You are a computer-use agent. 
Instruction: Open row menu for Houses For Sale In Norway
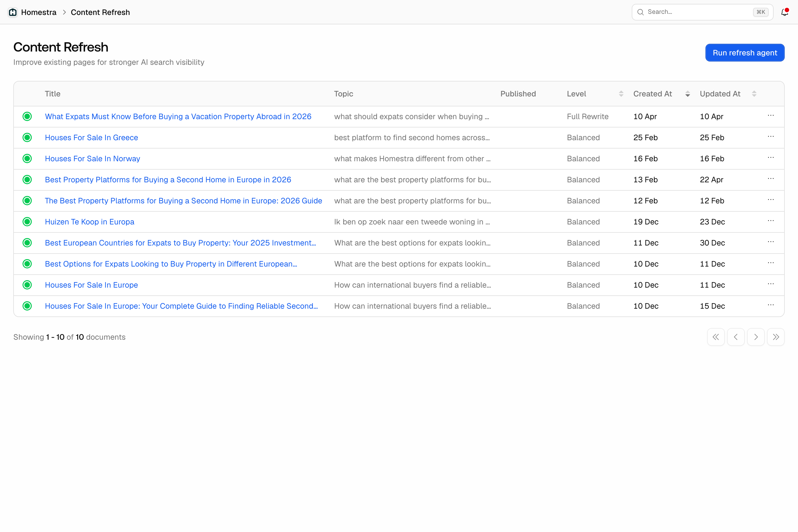pyautogui.click(x=771, y=158)
